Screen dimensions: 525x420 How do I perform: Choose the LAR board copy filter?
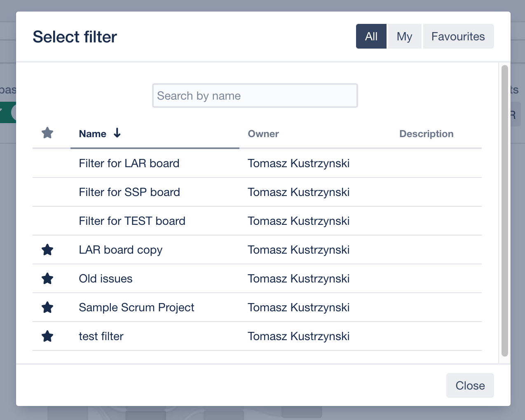click(x=121, y=250)
